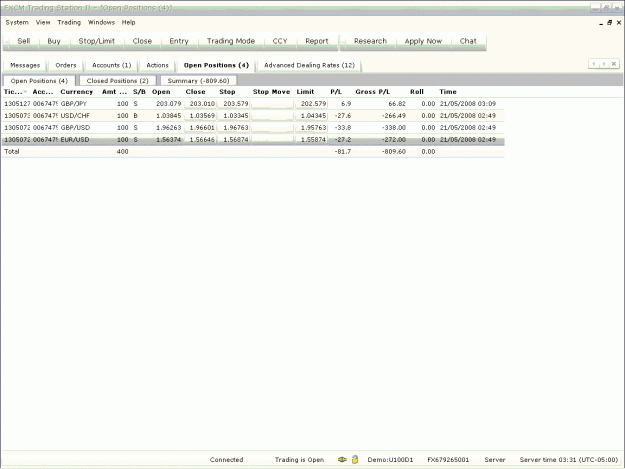
Task: Click Server time 03:31 in status bar
Action: pyautogui.click(x=568, y=459)
